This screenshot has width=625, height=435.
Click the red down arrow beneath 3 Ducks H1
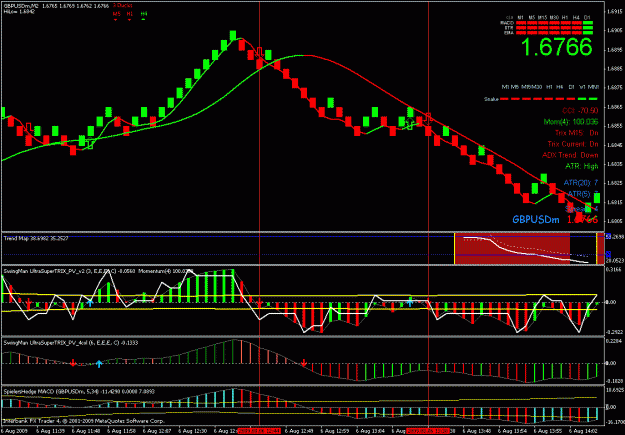(x=130, y=19)
